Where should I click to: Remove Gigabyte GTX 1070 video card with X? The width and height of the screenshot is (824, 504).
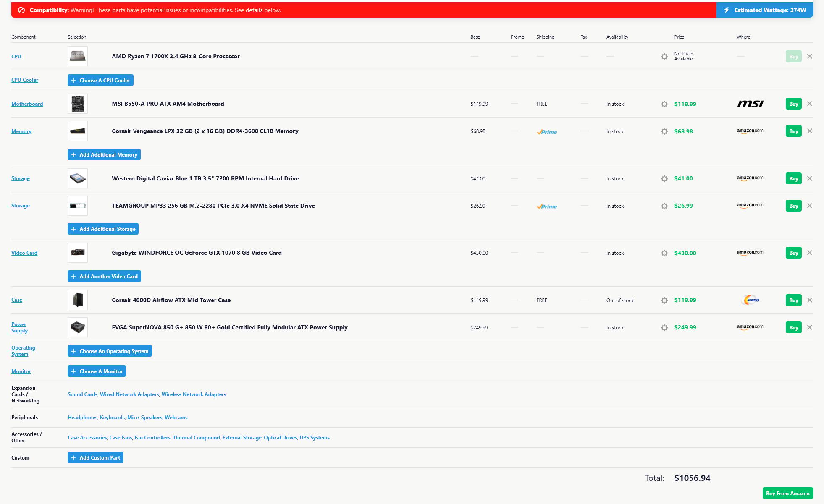point(810,253)
